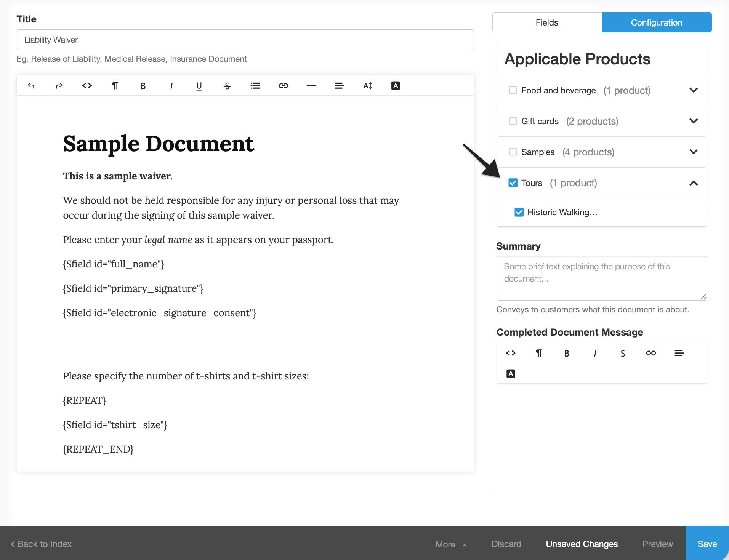Click 'This is a sample waiver.' bold line
The height and width of the screenshot is (560, 729).
pos(118,176)
